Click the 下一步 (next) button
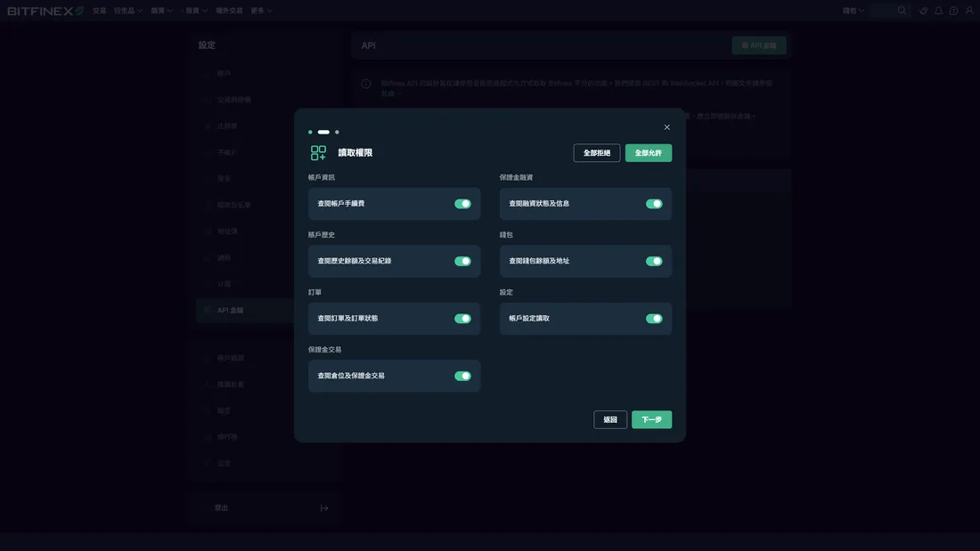The width and height of the screenshot is (980, 551). (x=651, y=420)
